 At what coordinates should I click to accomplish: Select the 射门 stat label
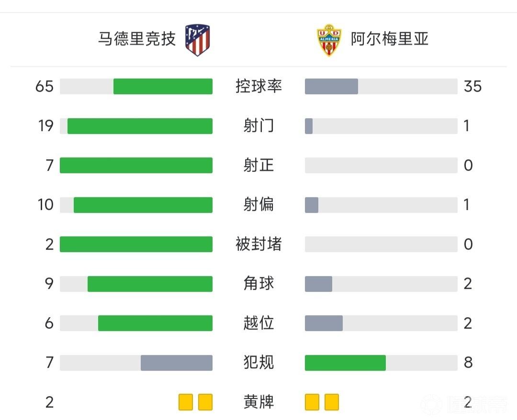[258, 126]
